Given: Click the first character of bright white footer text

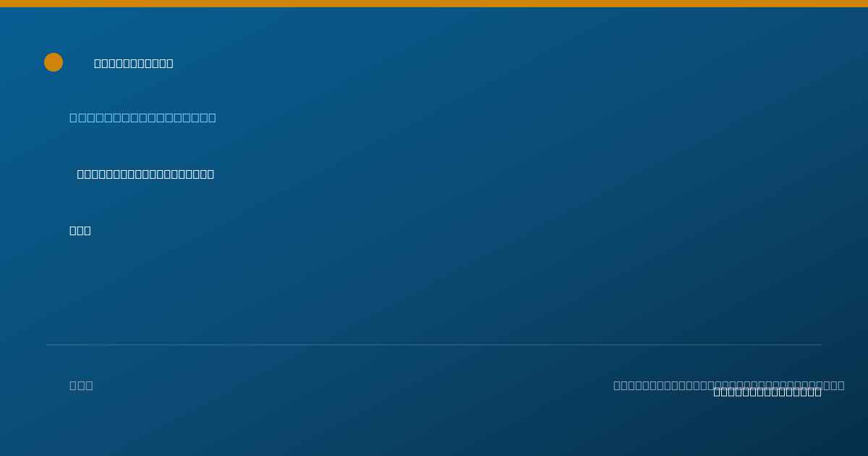Looking at the screenshot, I should pyautogui.click(x=717, y=392).
